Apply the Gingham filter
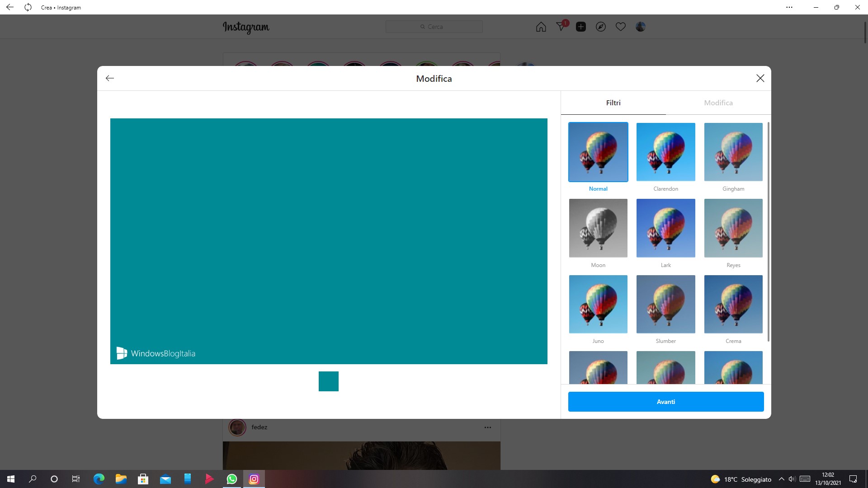Image resolution: width=868 pixels, height=488 pixels. (x=733, y=152)
